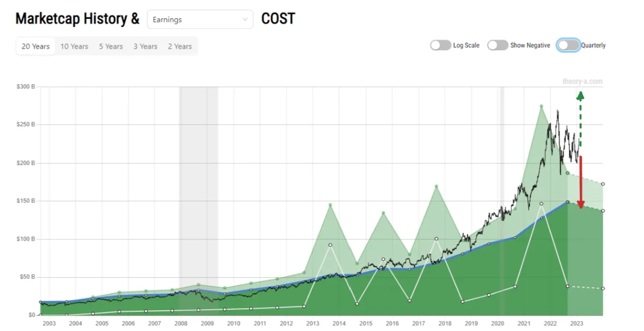Screen dimensions: 644x331
Task: Select the white earnings peak point near 2014
Action: (330, 245)
